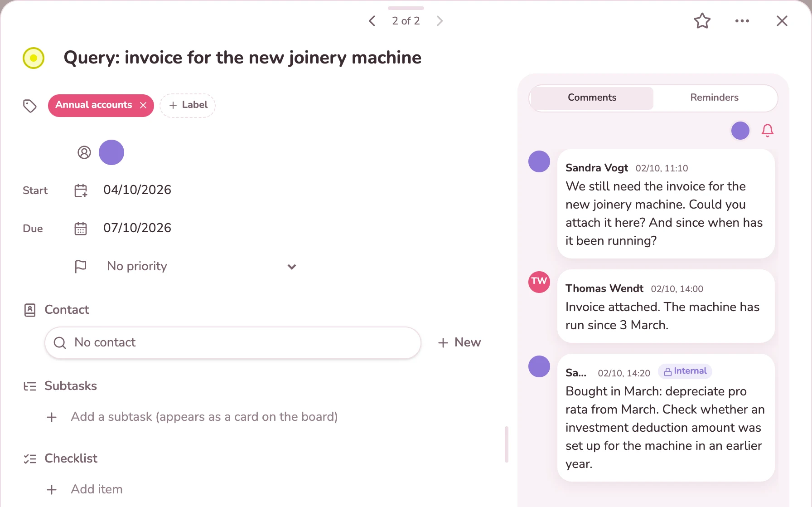Add a subtask to the board
The image size is (812, 507).
click(204, 417)
